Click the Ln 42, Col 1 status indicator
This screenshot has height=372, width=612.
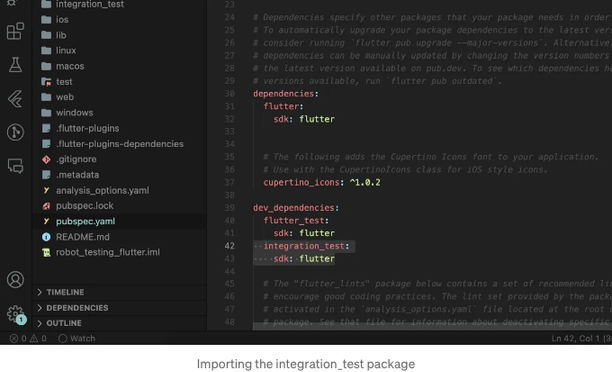pyautogui.click(x=575, y=338)
